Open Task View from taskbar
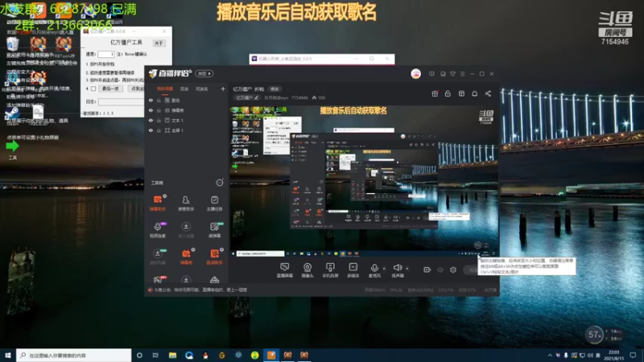This screenshot has height=362, width=644. click(x=155, y=355)
